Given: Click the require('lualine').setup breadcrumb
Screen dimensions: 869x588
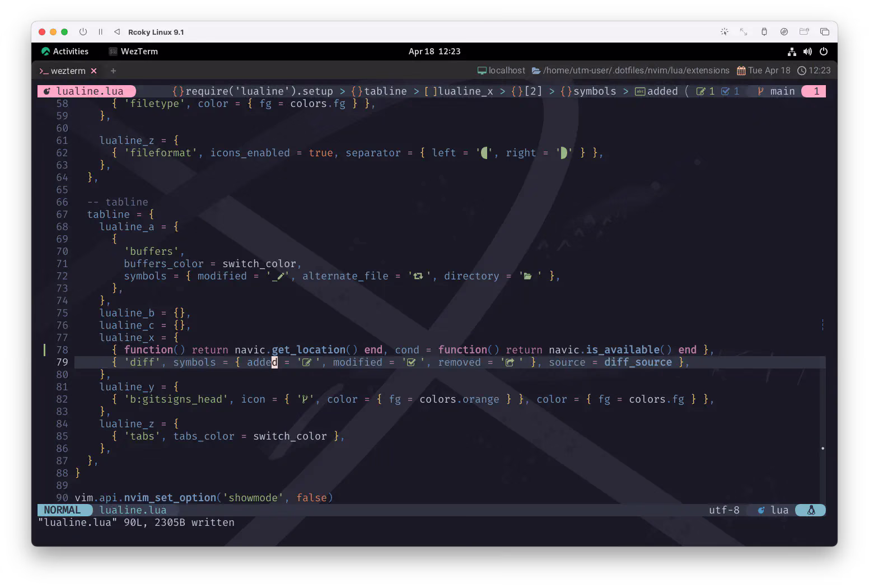Looking at the screenshot, I should (253, 91).
